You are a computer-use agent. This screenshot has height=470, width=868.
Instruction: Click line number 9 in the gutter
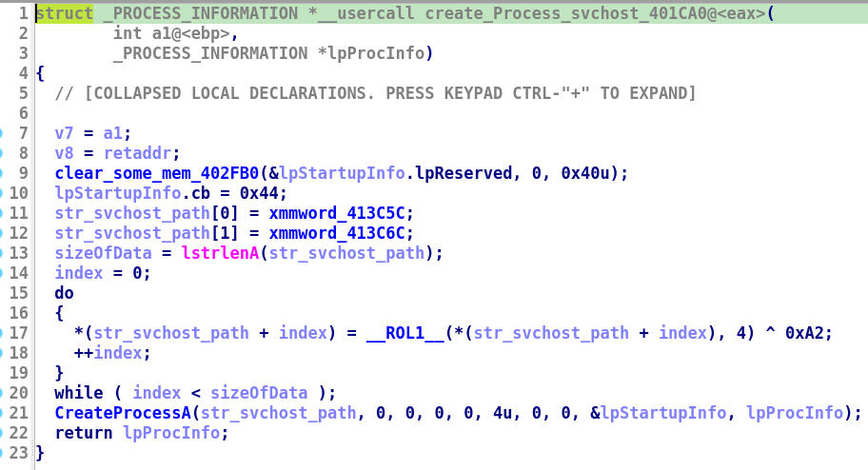click(x=23, y=173)
